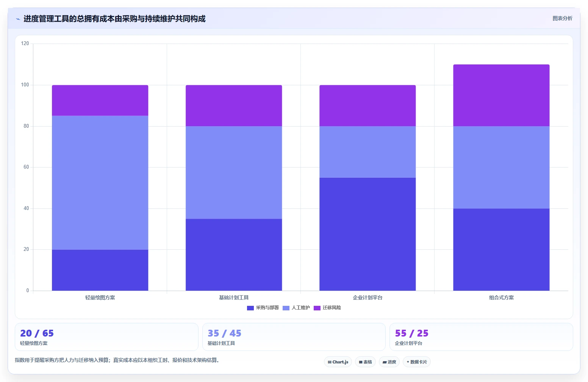Click the 基础计划工具 x-axis label
Screen dimensions: 588x382
point(234,298)
